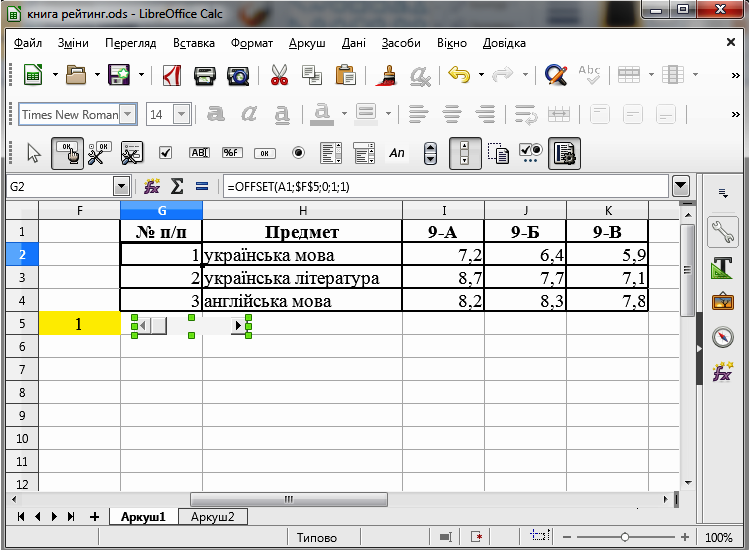Open New document dropdown arrow
The height and width of the screenshot is (551, 750).
point(55,75)
